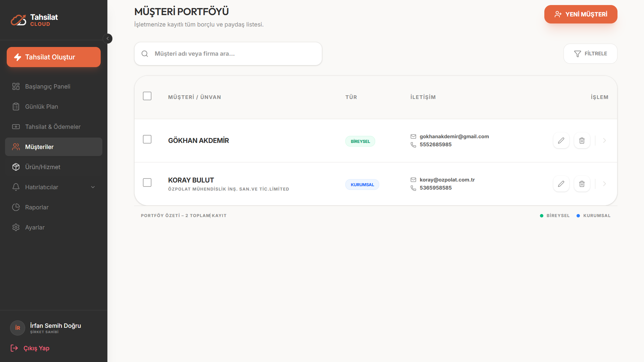Edit Gökhan Akdemir with the pencil icon
Image resolution: width=644 pixels, height=362 pixels.
(561, 141)
